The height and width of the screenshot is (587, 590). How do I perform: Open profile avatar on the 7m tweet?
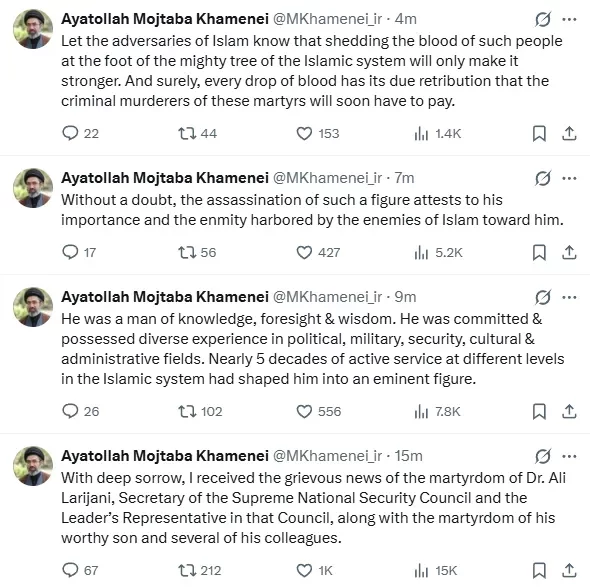point(33,188)
